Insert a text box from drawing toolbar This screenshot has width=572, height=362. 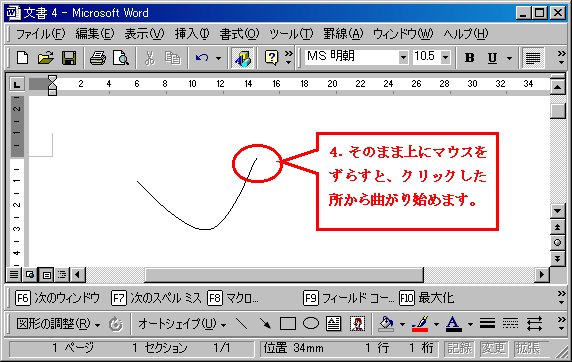(333, 323)
